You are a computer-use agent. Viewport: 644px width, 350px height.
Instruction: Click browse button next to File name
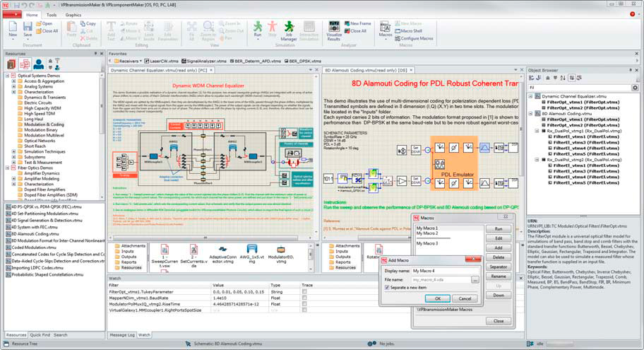click(475, 280)
